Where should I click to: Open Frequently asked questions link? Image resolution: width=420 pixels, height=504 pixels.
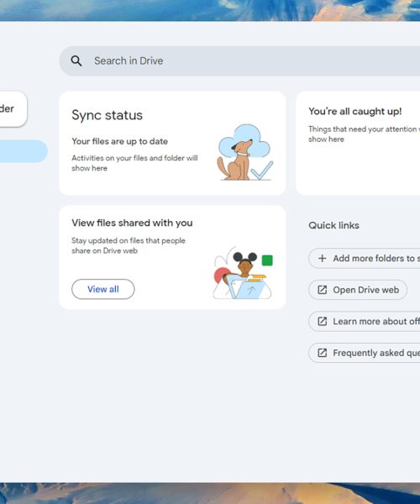[x=364, y=353]
